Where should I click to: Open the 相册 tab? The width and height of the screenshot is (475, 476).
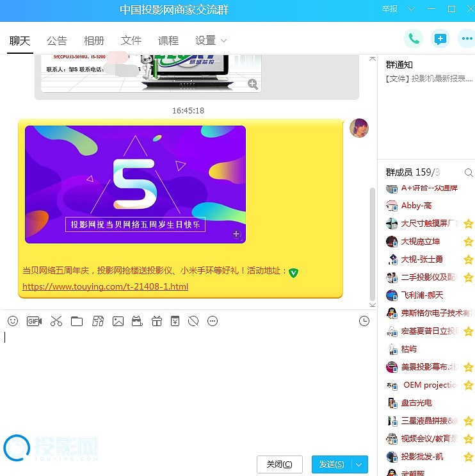94,40
